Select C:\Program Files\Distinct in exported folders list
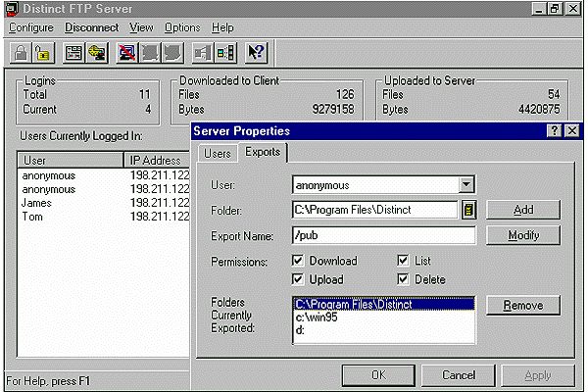 pyautogui.click(x=383, y=304)
